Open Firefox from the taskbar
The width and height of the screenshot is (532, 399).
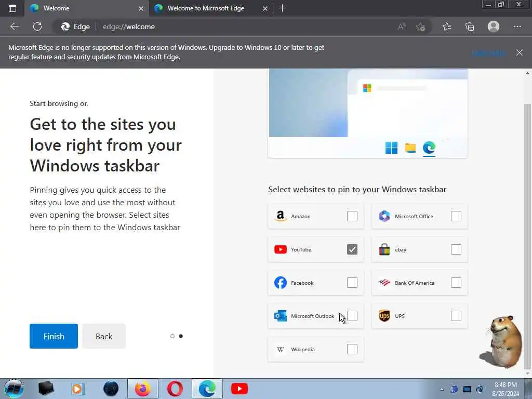click(x=143, y=389)
